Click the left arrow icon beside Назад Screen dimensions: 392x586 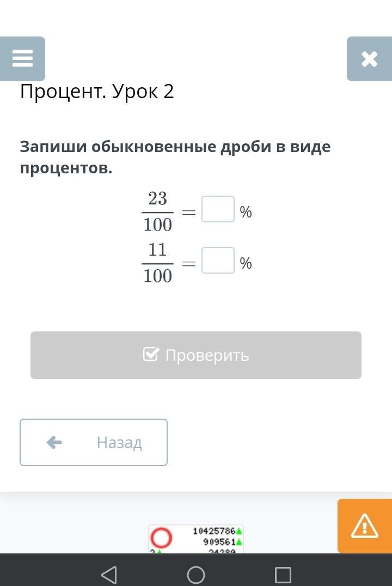click(54, 442)
